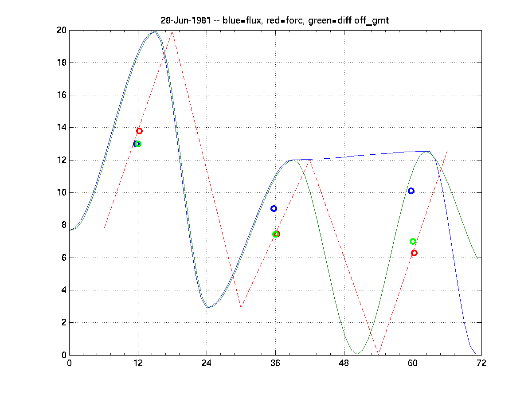The width and height of the screenshot is (532, 399).
Task: Select the blue circle marker near x=36
Action: click(274, 208)
